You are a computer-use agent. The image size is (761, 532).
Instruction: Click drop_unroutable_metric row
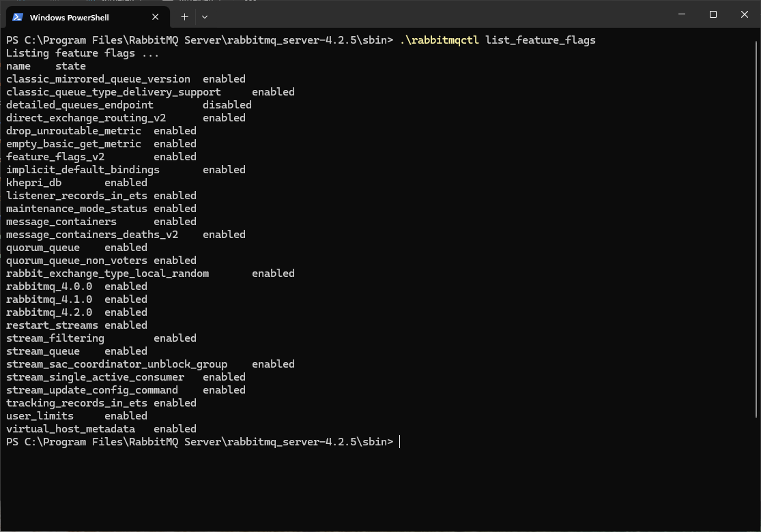(x=102, y=131)
